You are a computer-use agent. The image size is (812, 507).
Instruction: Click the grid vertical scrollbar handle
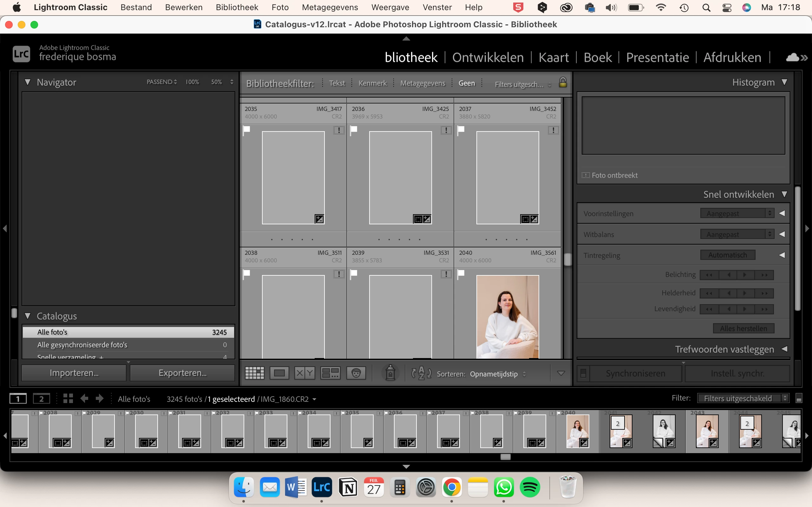tap(567, 259)
